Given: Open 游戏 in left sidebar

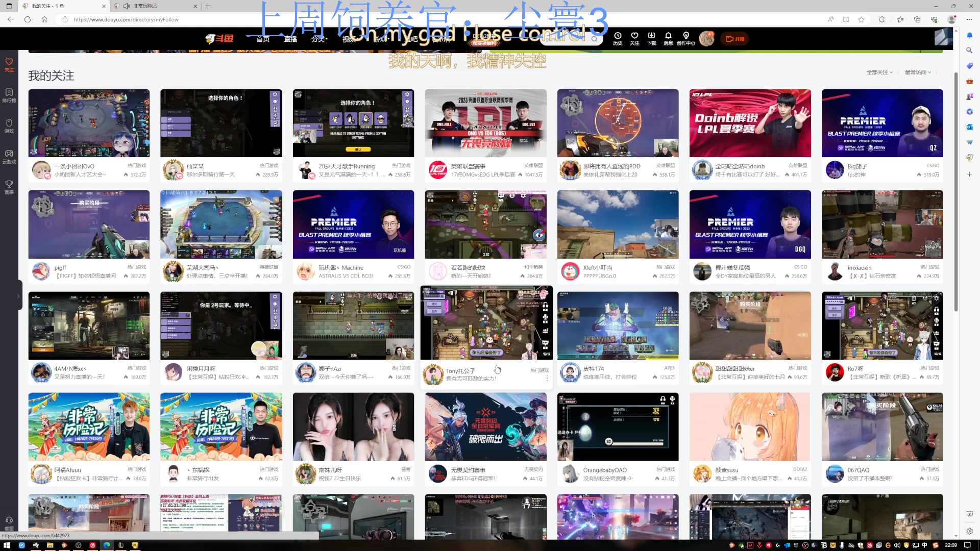Looking at the screenshot, I should 9,126.
